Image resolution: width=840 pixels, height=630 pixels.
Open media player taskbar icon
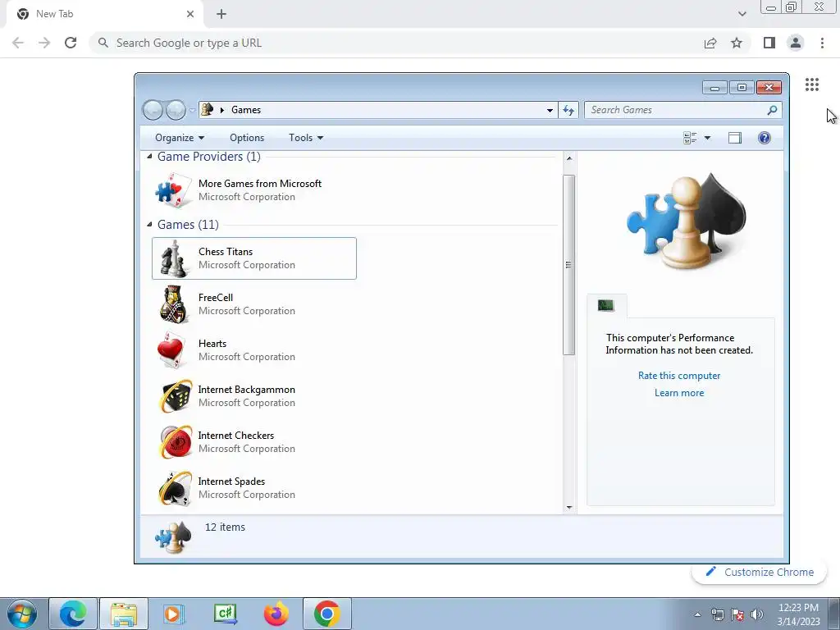[175, 614]
